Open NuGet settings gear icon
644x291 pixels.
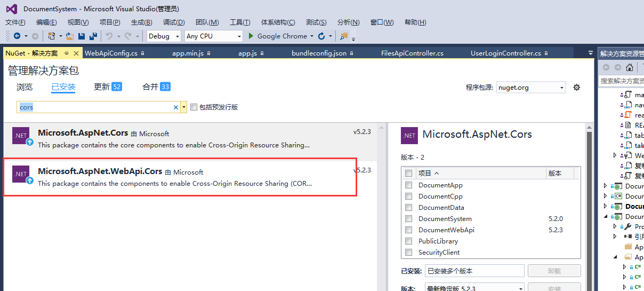pos(576,87)
